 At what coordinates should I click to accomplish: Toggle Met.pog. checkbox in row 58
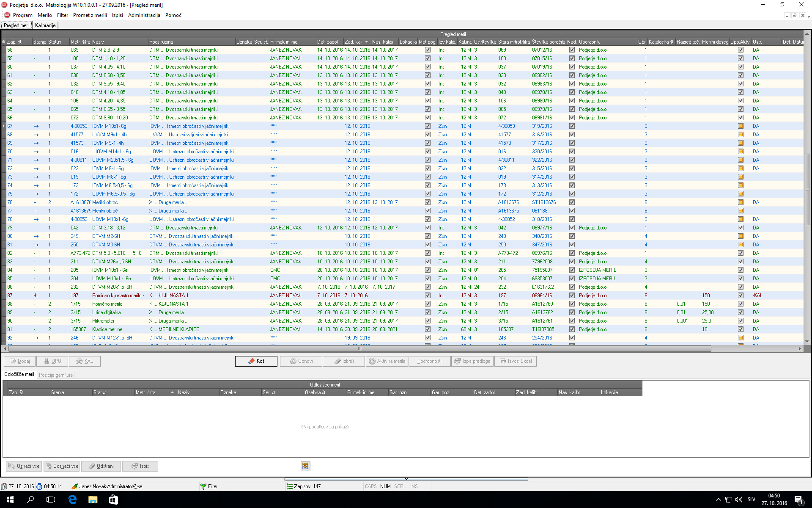tap(428, 50)
